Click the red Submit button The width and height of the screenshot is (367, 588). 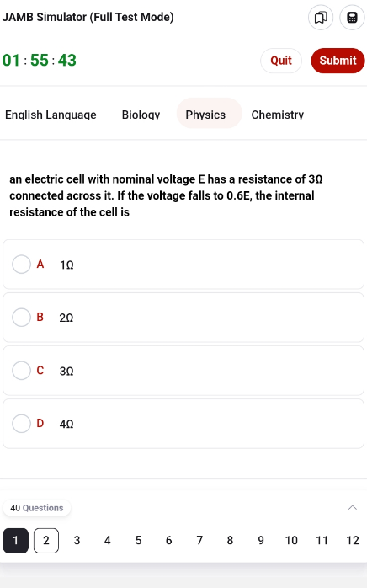point(338,61)
